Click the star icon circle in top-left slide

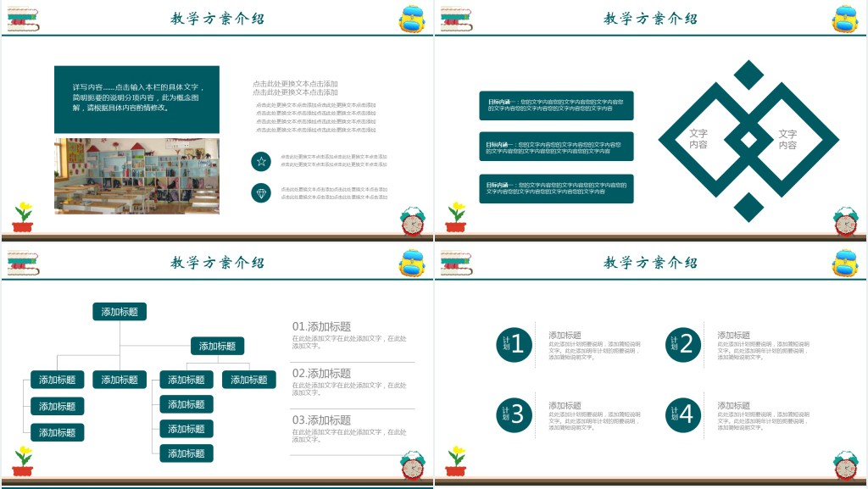tap(261, 161)
